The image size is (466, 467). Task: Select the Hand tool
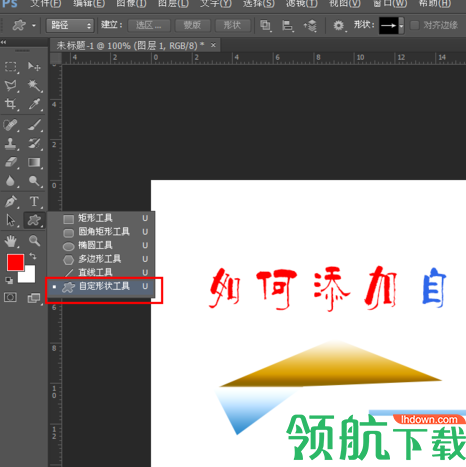11,241
